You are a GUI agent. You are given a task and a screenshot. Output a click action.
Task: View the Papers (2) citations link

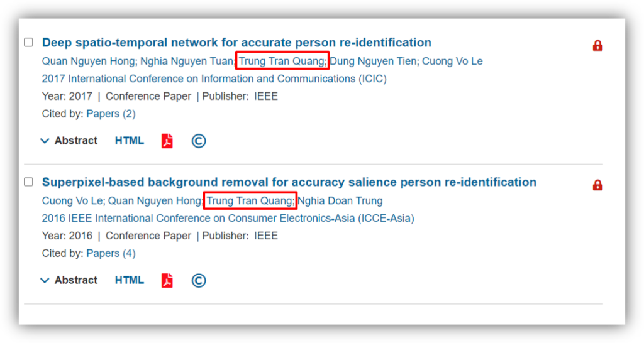click(x=111, y=114)
